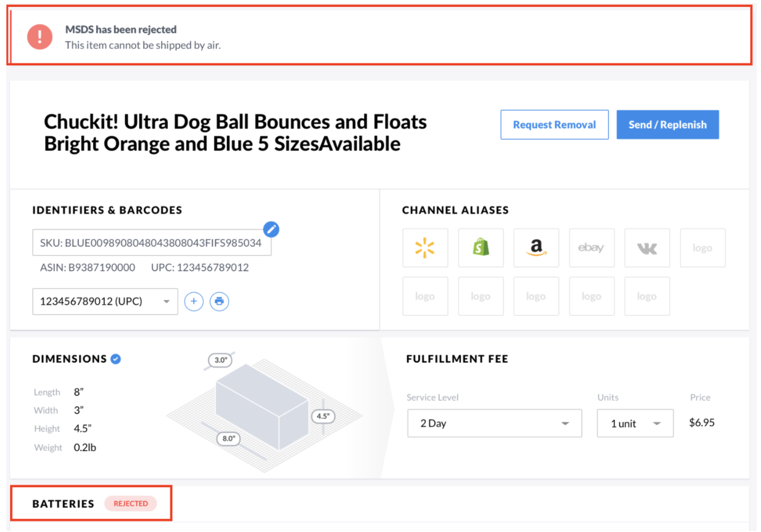Select the VK channel alias icon
Viewport: 761px width, 532px height.
point(647,248)
